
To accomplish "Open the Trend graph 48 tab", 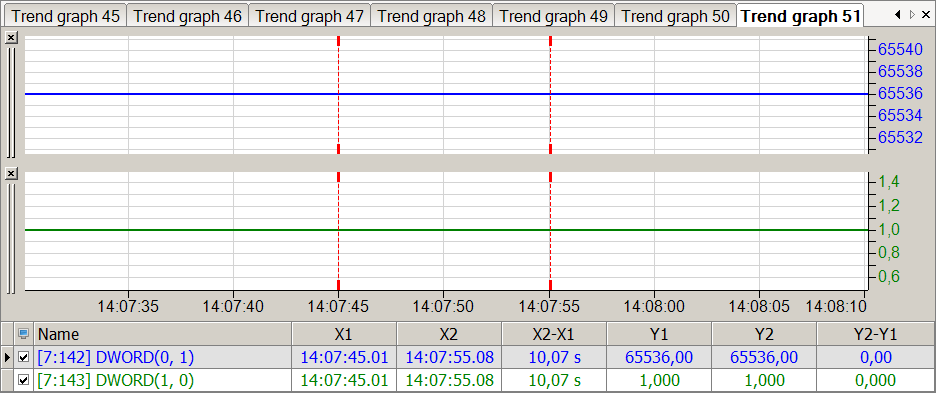I will coord(432,16).
